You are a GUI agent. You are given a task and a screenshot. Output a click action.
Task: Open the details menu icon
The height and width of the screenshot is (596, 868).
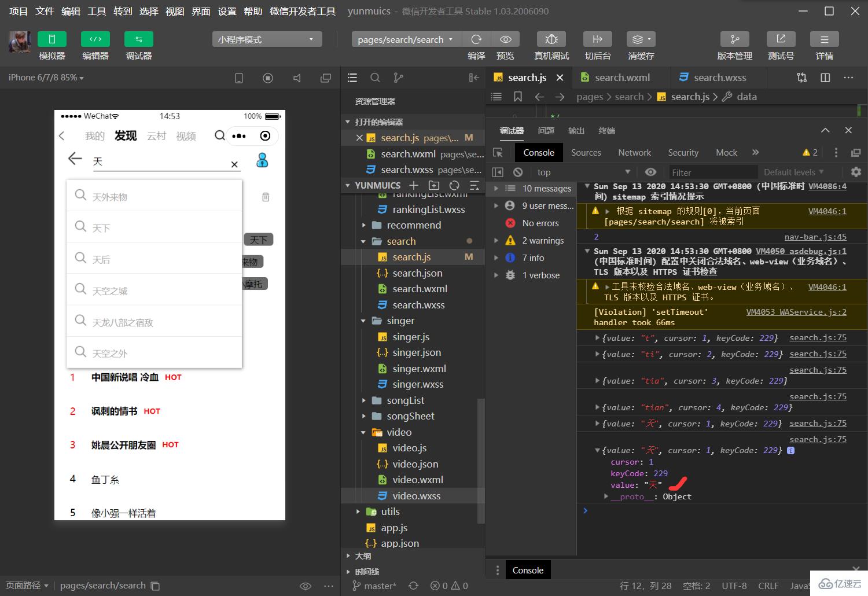tap(825, 39)
